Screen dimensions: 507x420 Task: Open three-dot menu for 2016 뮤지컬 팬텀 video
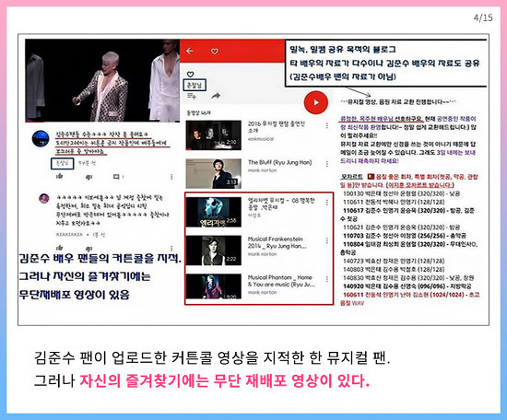[x=327, y=125]
